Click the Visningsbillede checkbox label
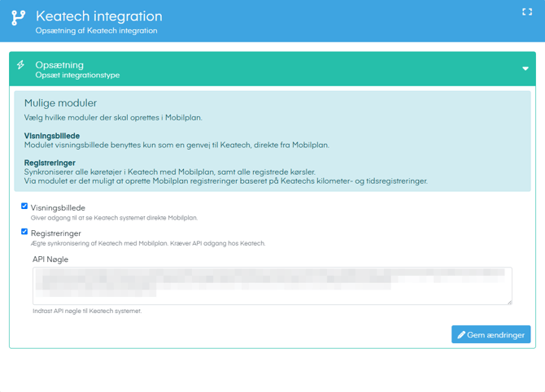This screenshot has height=392, width=545. coord(58,208)
